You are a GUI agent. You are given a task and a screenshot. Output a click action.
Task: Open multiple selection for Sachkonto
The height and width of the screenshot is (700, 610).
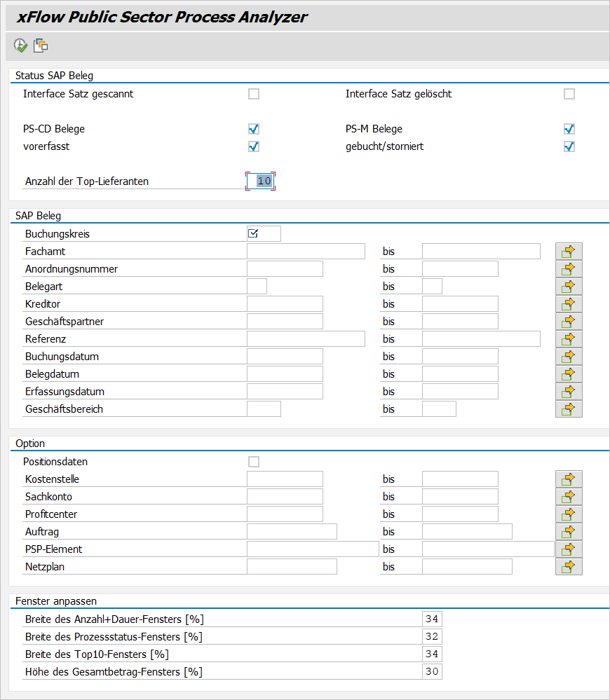tap(569, 496)
